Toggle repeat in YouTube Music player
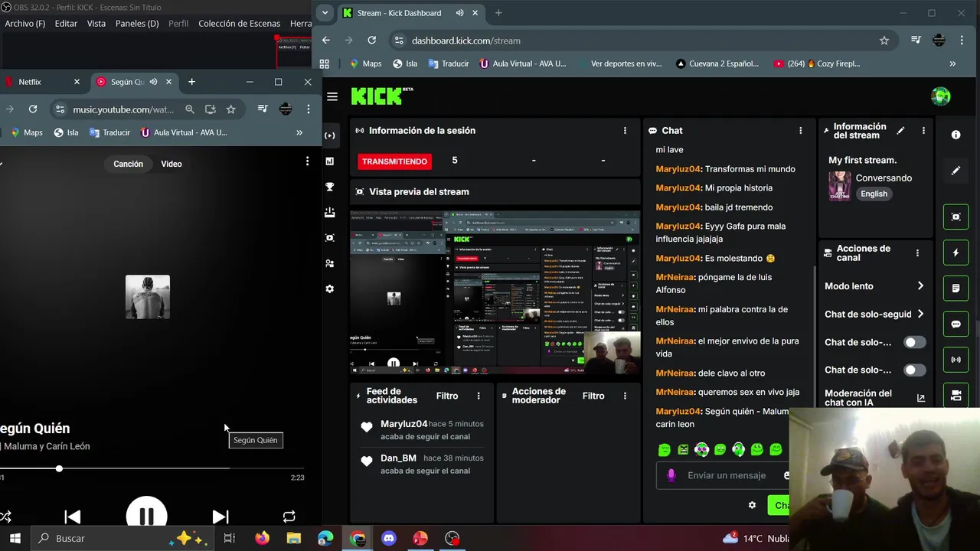Screen dimensions: 980x551 [x=289, y=517]
